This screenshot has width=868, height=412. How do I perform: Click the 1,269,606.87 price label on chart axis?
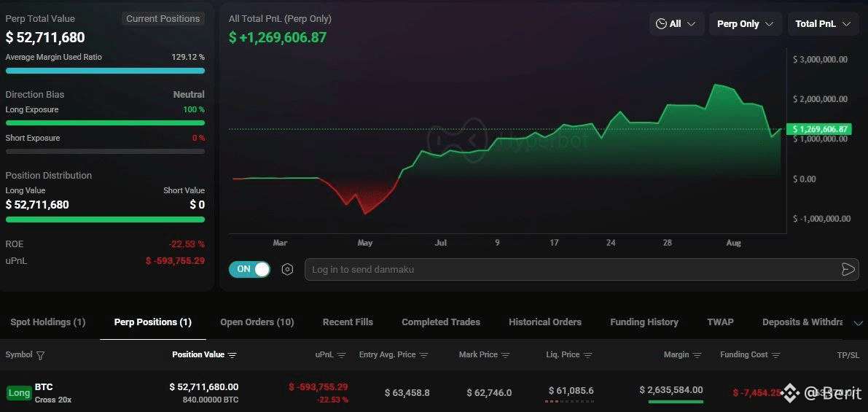(x=818, y=130)
